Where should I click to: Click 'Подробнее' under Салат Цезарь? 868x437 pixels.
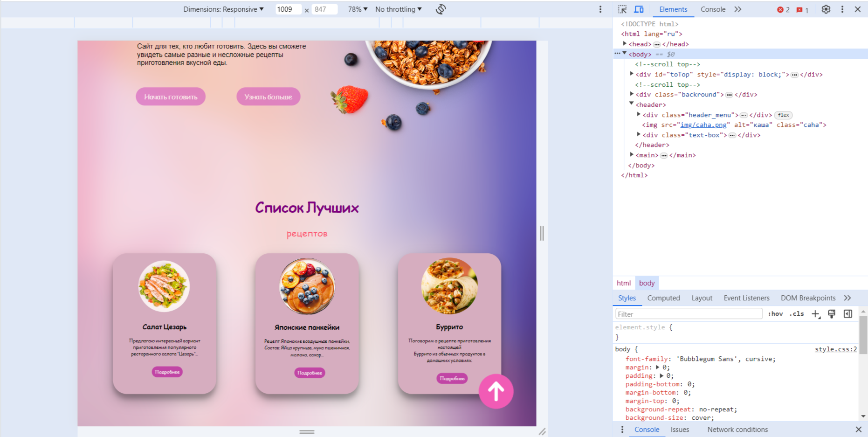167,372
